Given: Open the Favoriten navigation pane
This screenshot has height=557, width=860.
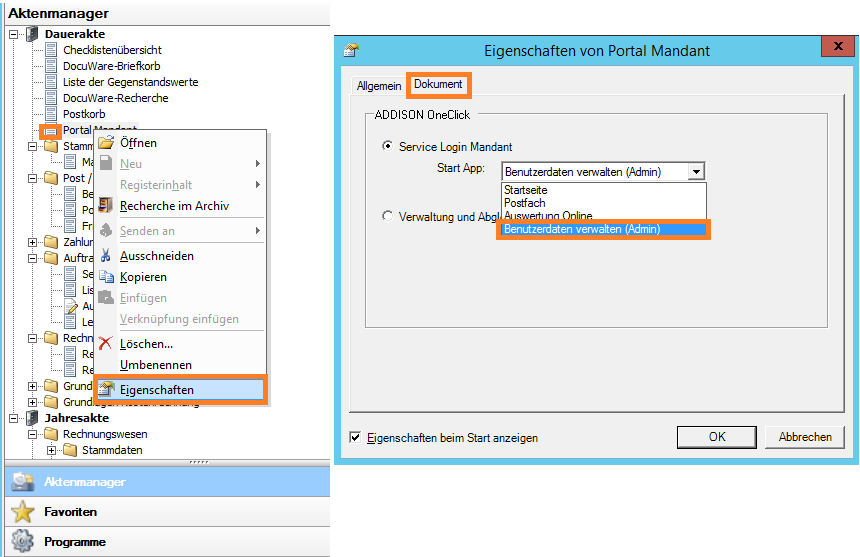Looking at the screenshot, I should point(168,511).
